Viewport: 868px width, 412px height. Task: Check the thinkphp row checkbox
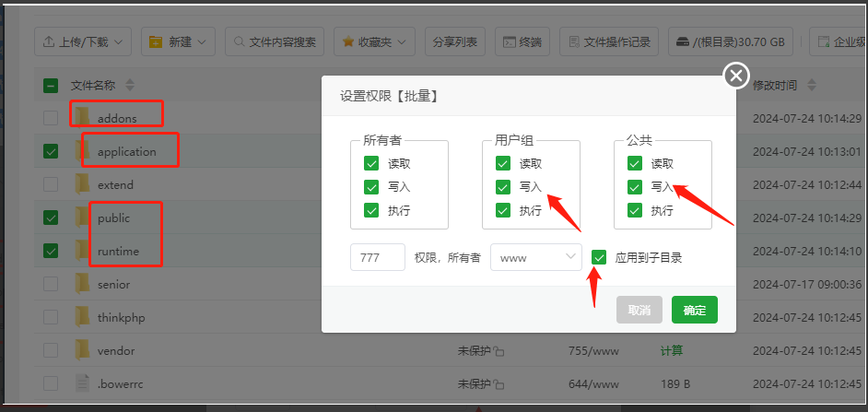51,317
